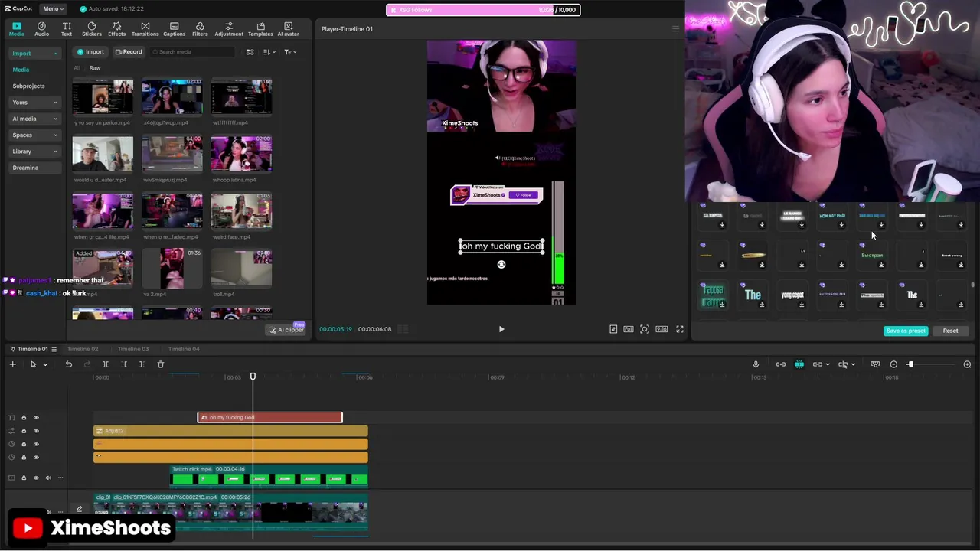The width and height of the screenshot is (980, 551).
Task: Open the media filter dropdown
Action: pyautogui.click(x=290, y=52)
